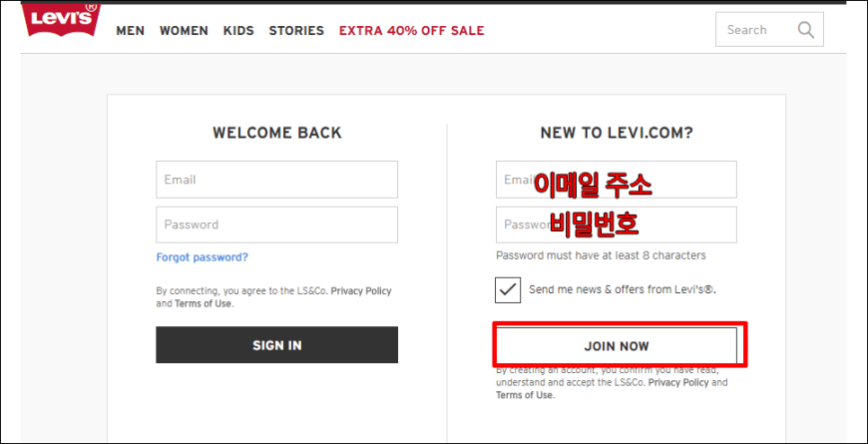Focus the new account Password field
Viewport: 868px width, 444px height.
coord(617,224)
